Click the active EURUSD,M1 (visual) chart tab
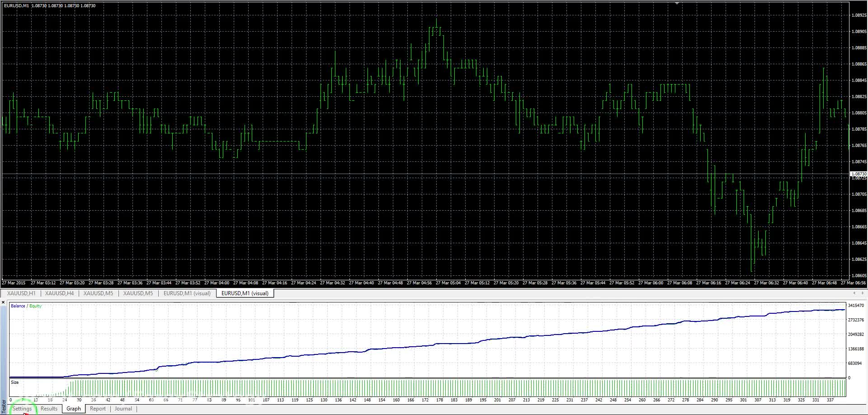 coord(245,293)
